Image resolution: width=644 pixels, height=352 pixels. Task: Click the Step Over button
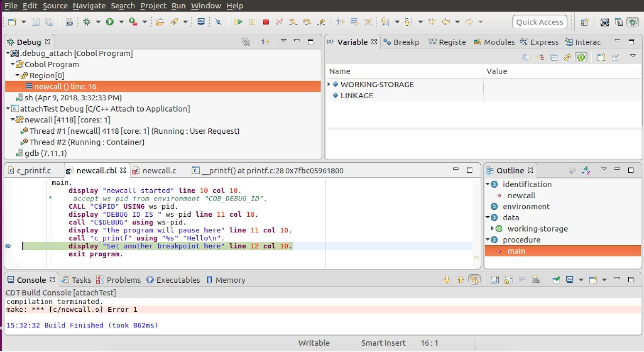(307, 22)
